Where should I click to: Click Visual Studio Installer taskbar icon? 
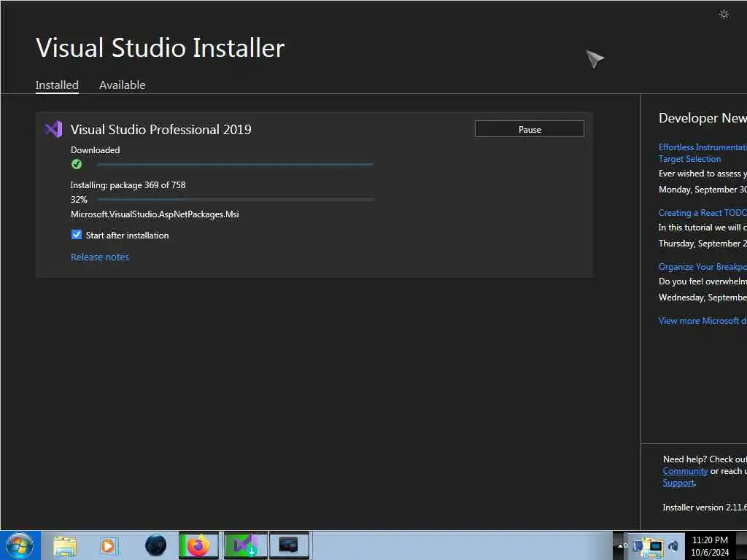[245, 545]
